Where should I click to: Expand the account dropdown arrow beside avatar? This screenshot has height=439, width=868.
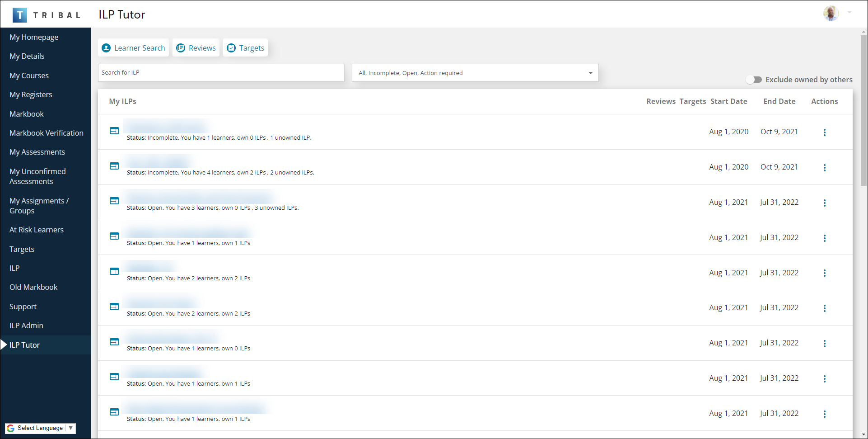click(849, 13)
